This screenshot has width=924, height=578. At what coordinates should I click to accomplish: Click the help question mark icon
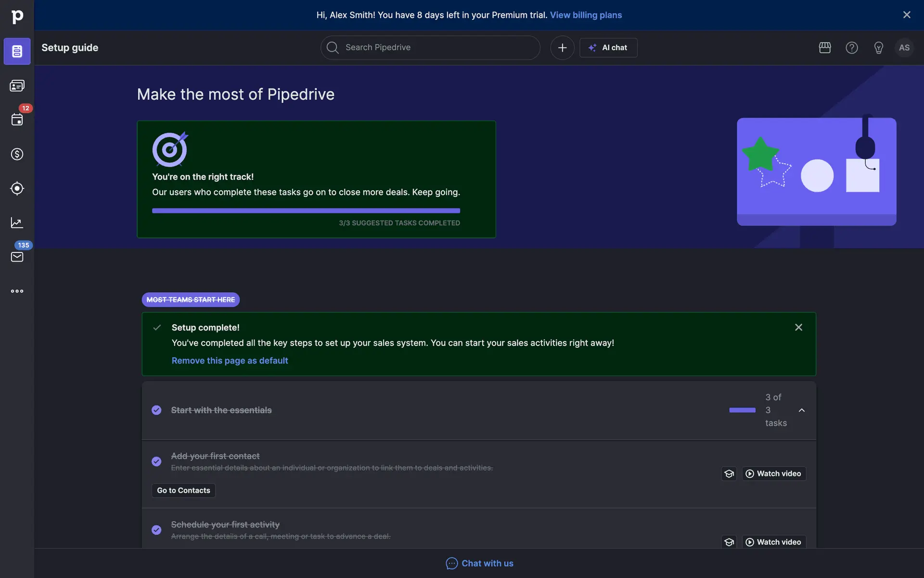[852, 48]
